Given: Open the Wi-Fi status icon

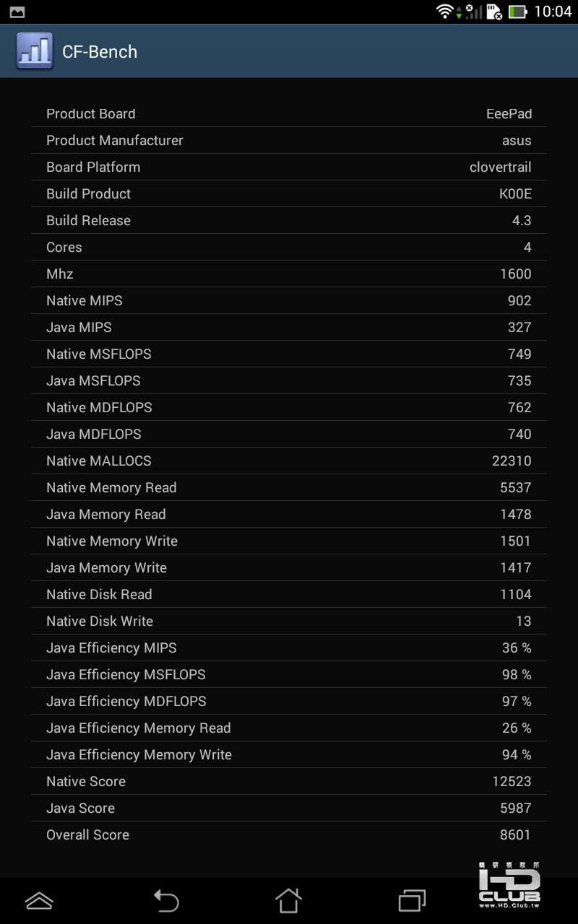Looking at the screenshot, I should [x=446, y=12].
